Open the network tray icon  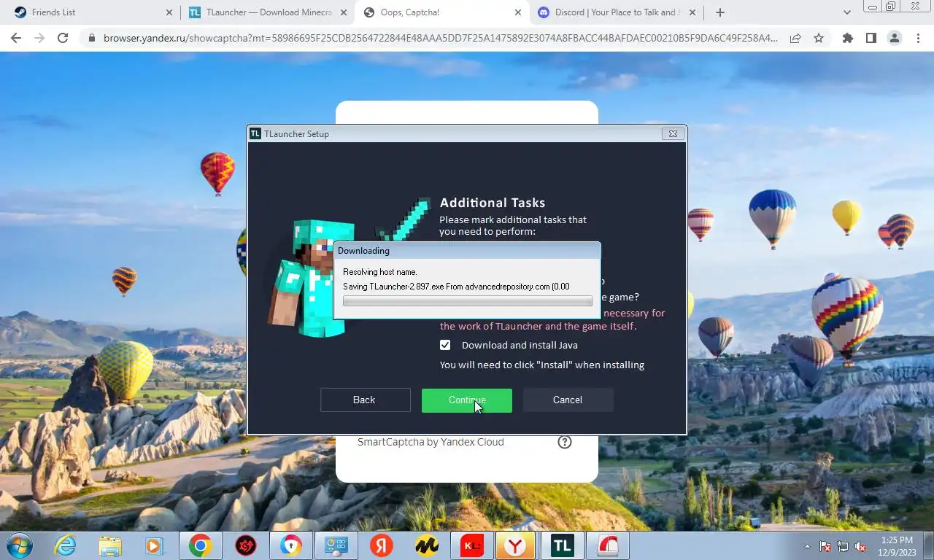(844, 545)
